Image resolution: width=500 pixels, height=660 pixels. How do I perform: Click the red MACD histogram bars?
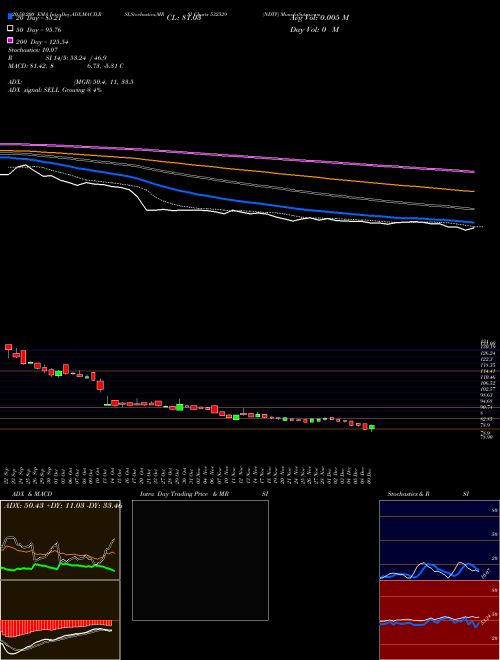tap(56, 626)
